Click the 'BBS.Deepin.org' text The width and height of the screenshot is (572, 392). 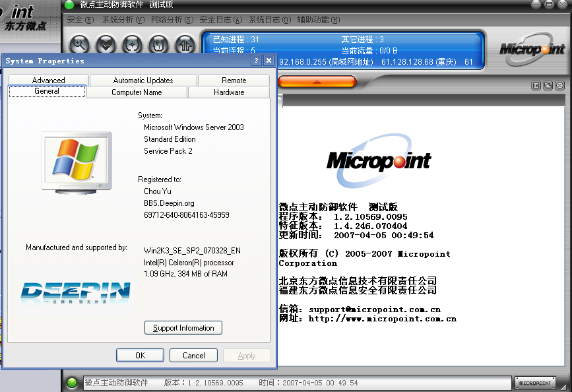click(169, 203)
